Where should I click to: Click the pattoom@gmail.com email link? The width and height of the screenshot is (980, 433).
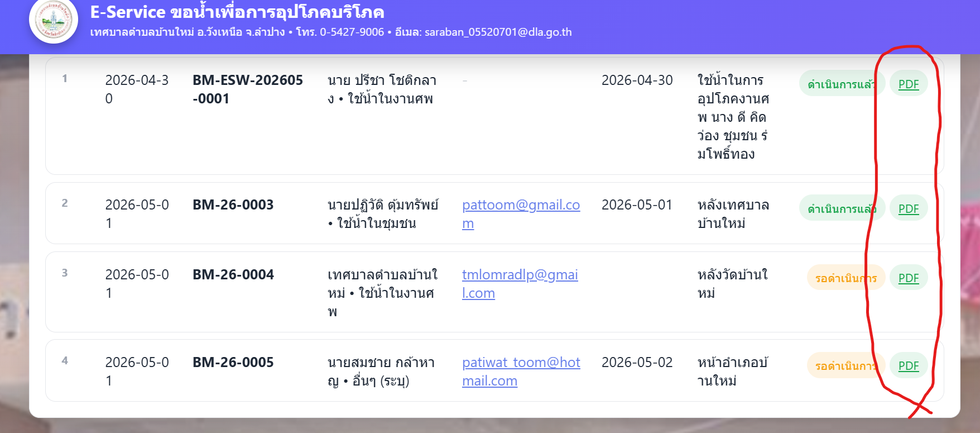(x=521, y=214)
